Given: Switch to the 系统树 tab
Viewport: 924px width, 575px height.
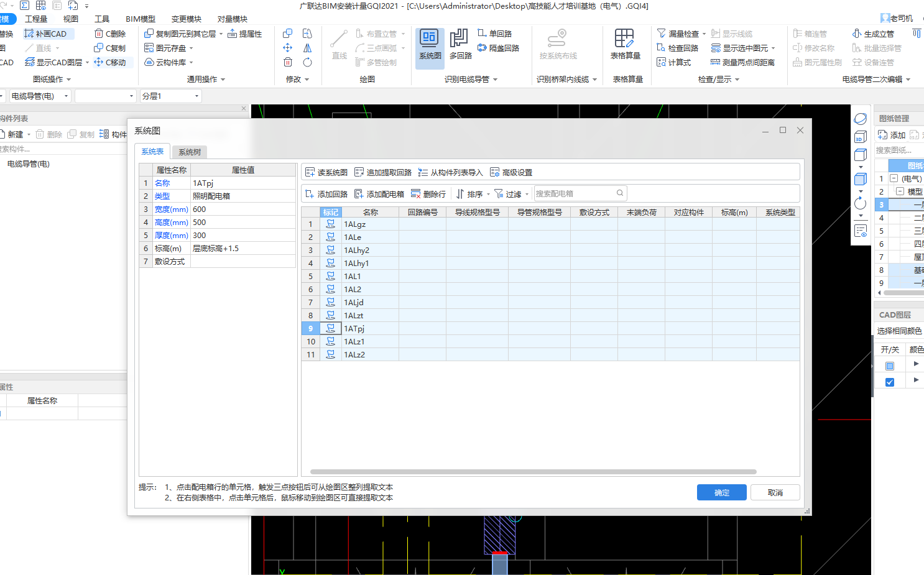Looking at the screenshot, I should [190, 152].
